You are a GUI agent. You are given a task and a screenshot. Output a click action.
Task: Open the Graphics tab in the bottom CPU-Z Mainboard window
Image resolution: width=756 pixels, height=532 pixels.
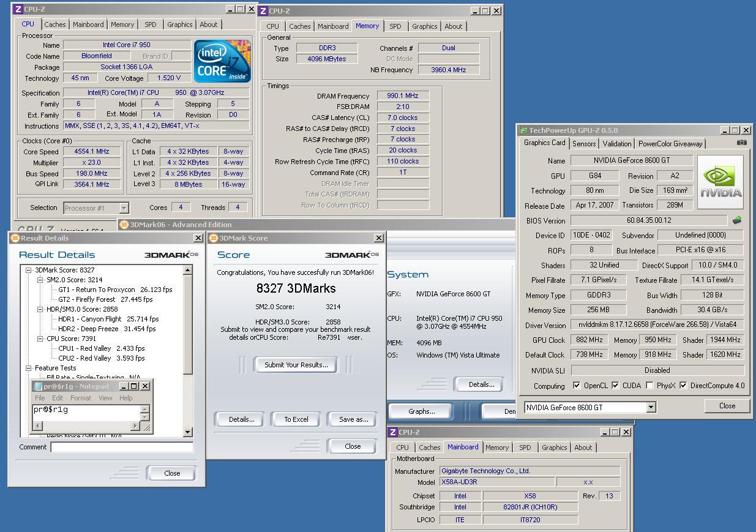point(555,448)
